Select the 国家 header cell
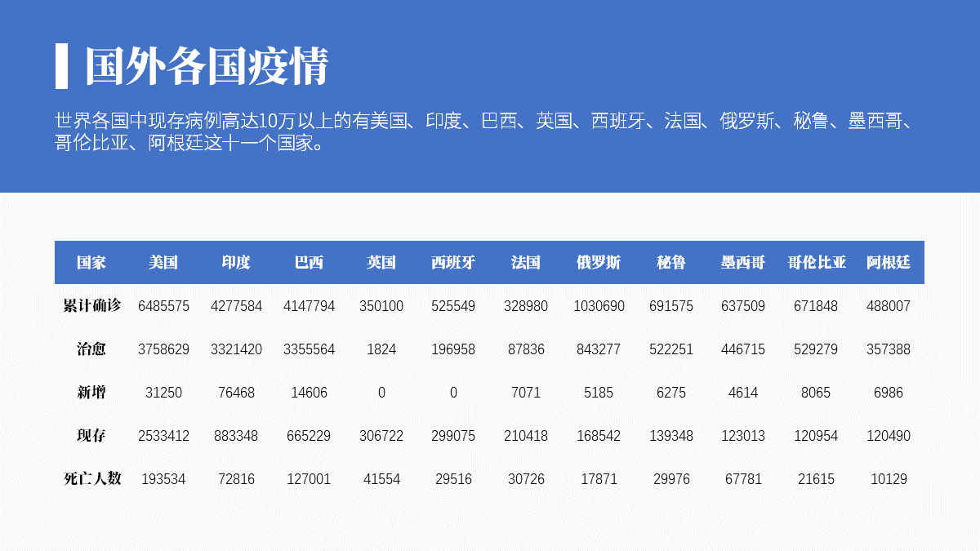The height and width of the screenshot is (551, 980). coord(91,263)
